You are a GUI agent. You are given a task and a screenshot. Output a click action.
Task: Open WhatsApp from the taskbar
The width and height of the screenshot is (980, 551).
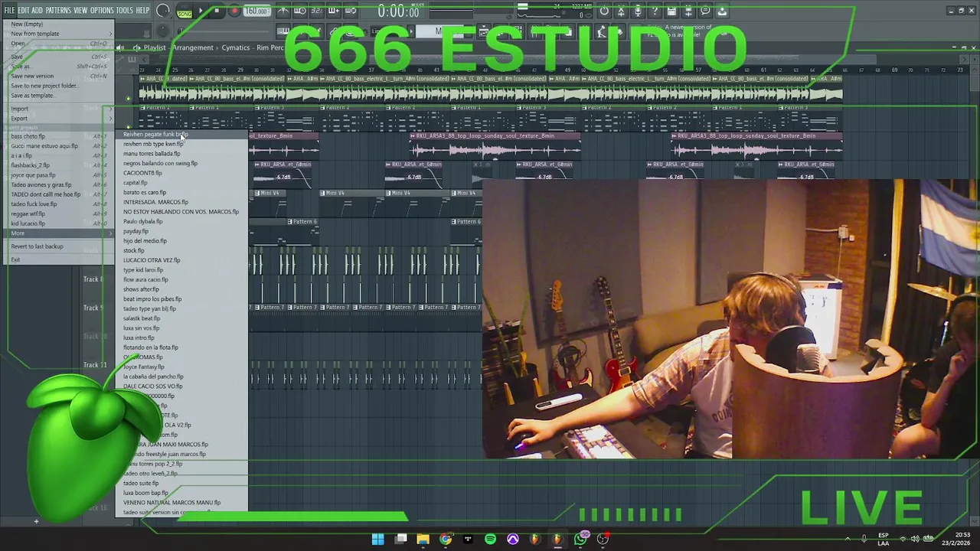580,540
